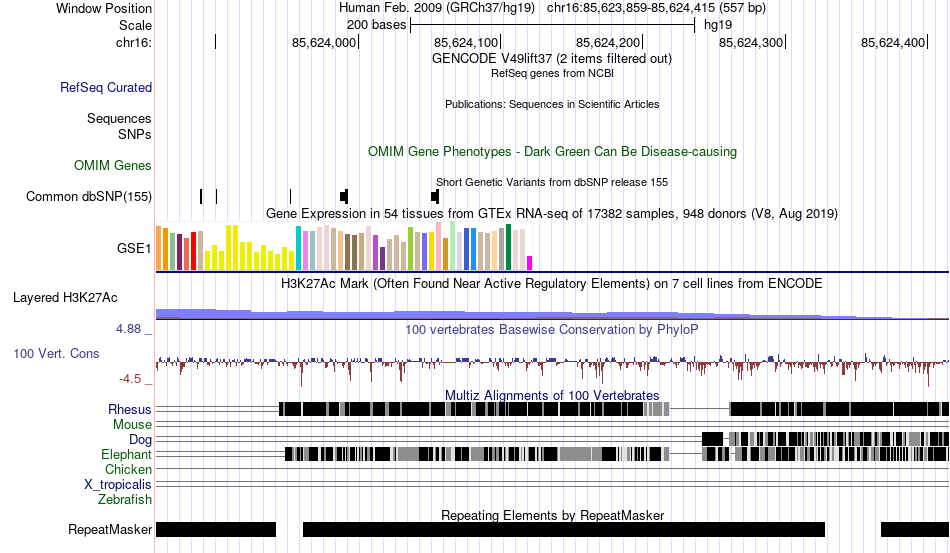Click the rightmost RepeatMasker element
950x553 pixels.
(x=915, y=529)
